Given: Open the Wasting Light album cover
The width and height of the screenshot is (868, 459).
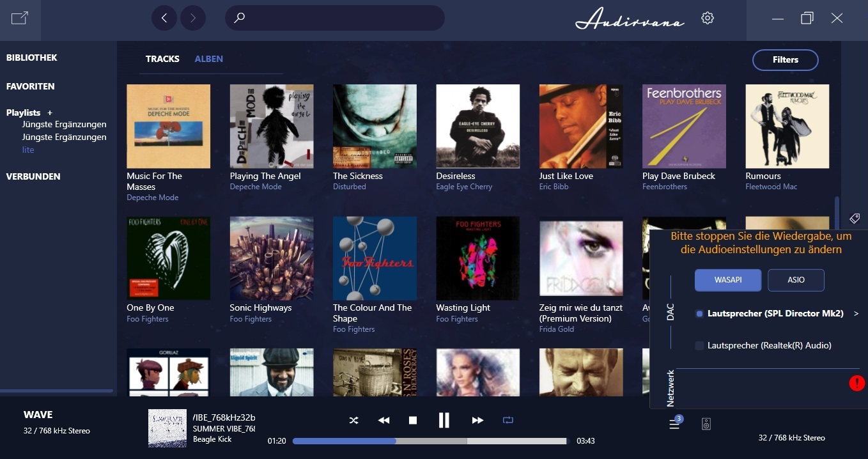Looking at the screenshot, I should pyautogui.click(x=478, y=258).
